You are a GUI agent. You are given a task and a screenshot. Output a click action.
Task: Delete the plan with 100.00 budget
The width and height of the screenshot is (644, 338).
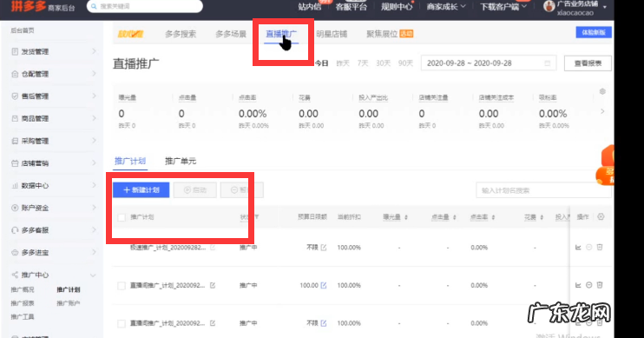coord(600,285)
